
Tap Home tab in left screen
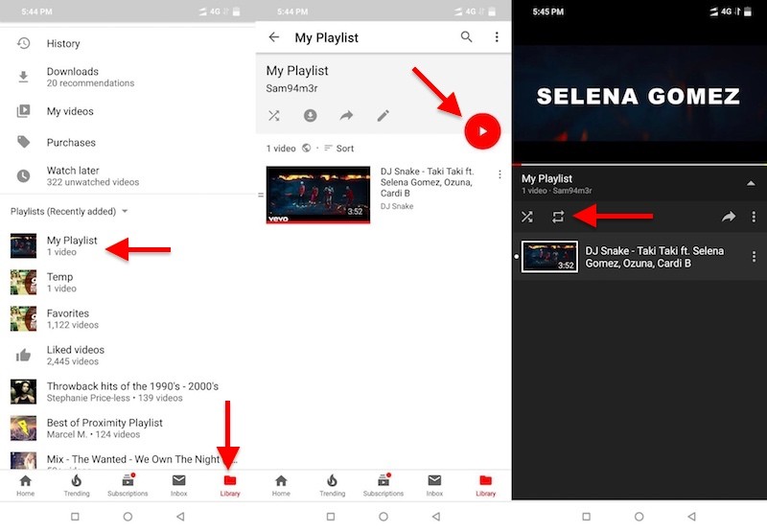[26, 486]
